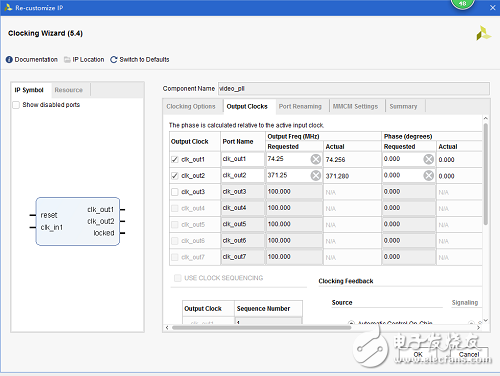
Task: Click the horizontal scrollbar thumb of settings panel
Action: point(261,328)
